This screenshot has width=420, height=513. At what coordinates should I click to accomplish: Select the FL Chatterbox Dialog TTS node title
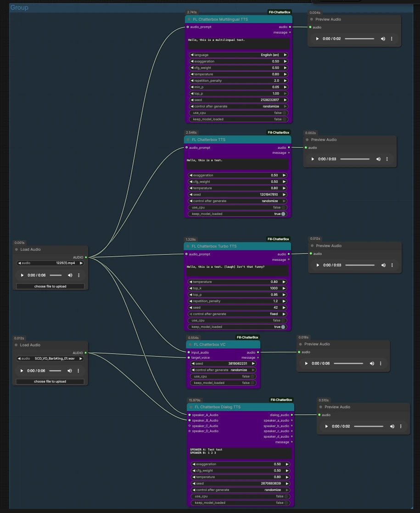tap(218, 407)
